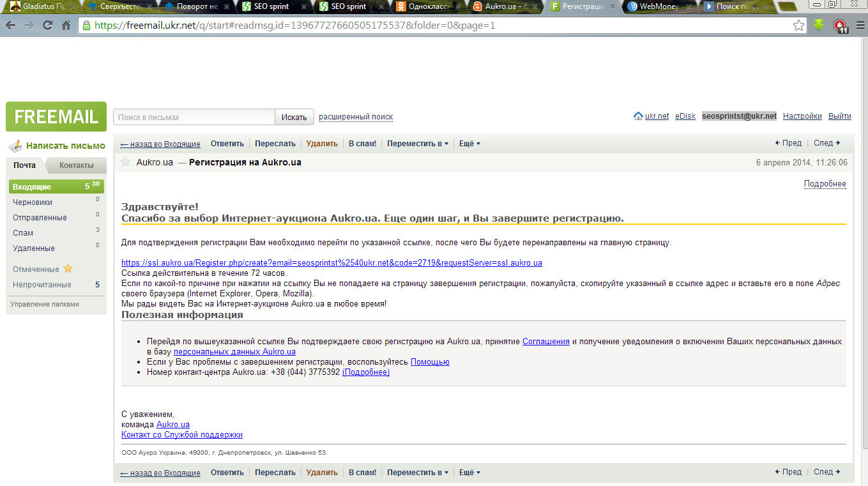Click top Ответить button
This screenshot has height=486, width=868.
227,144
